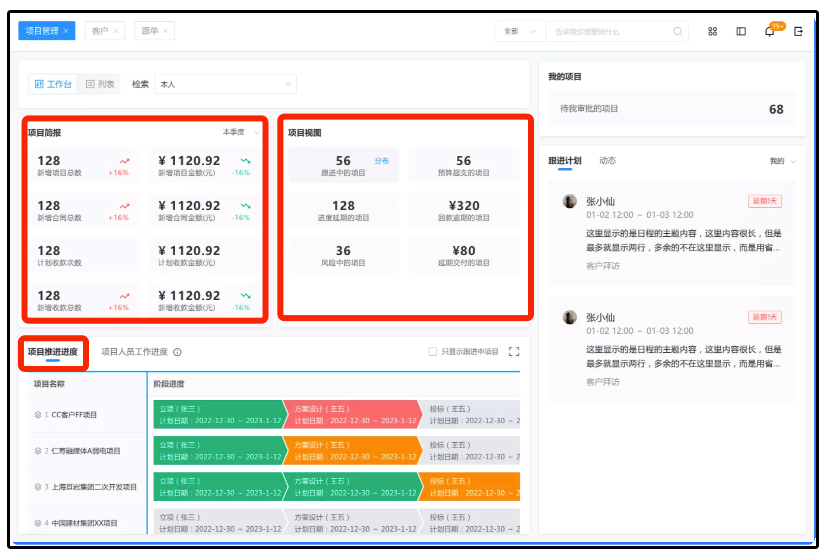This screenshot has width=827, height=556.
Task: Open 新增项目金额 card
Action: point(205,165)
